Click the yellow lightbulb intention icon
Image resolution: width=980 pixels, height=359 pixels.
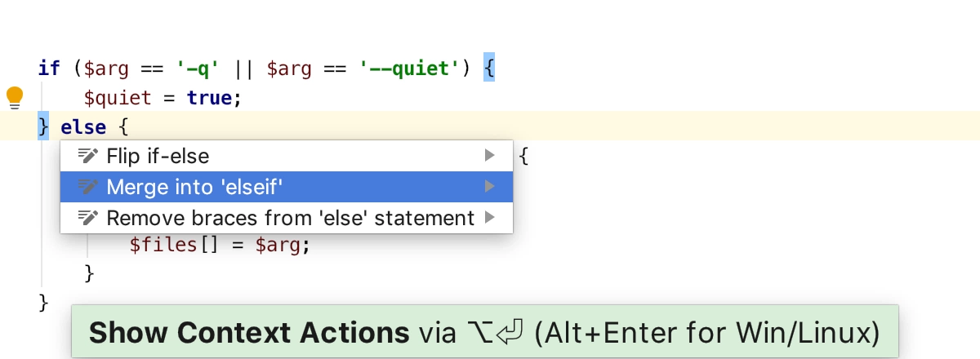point(15,98)
